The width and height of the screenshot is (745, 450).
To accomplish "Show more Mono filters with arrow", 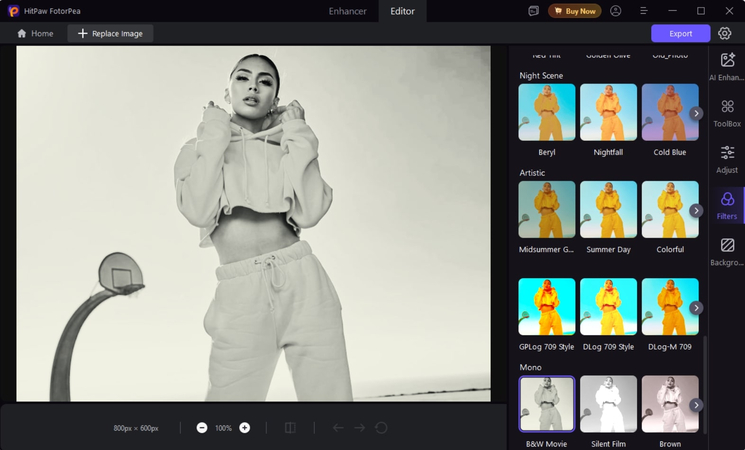I will pyautogui.click(x=696, y=405).
